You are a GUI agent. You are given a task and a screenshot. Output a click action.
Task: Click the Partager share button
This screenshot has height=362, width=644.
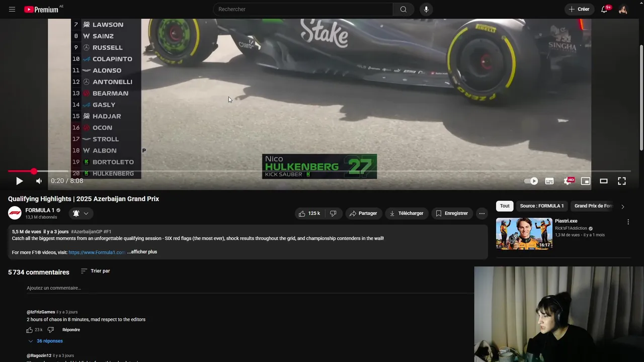coord(363,213)
